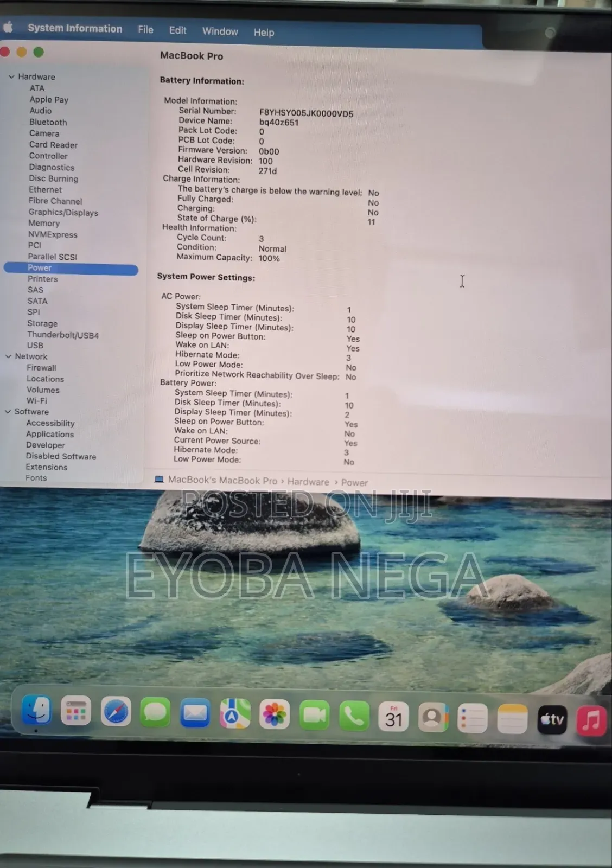Open the Apple menu
612x868 pixels.
[8, 27]
